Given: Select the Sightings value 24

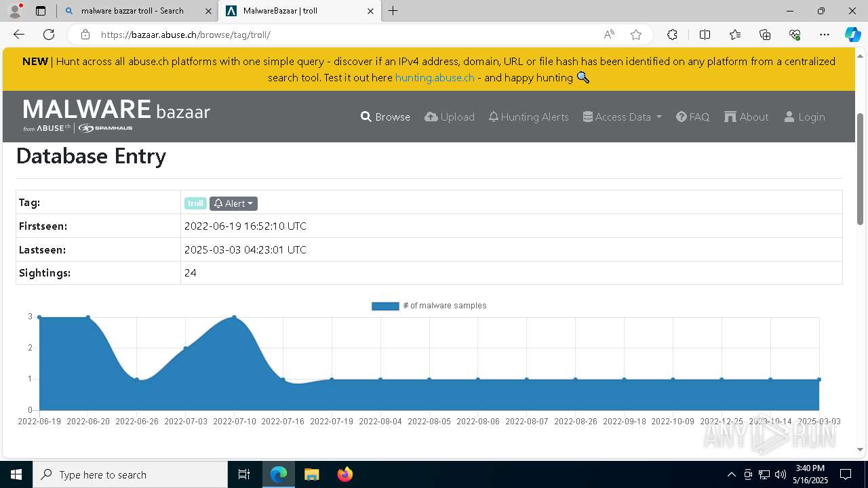Looking at the screenshot, I should coord(191,272).
